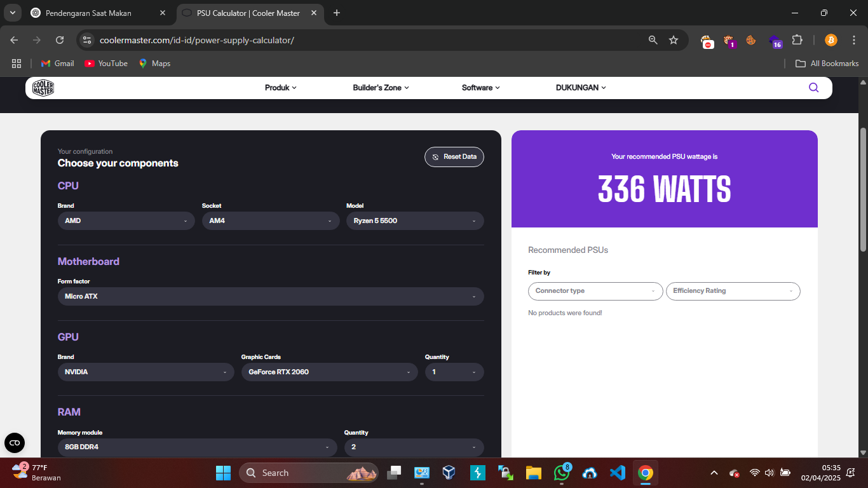The image size is (868, 488).
Task: Open the Socket dropdown showing AM4
Action: pos(271,221)
